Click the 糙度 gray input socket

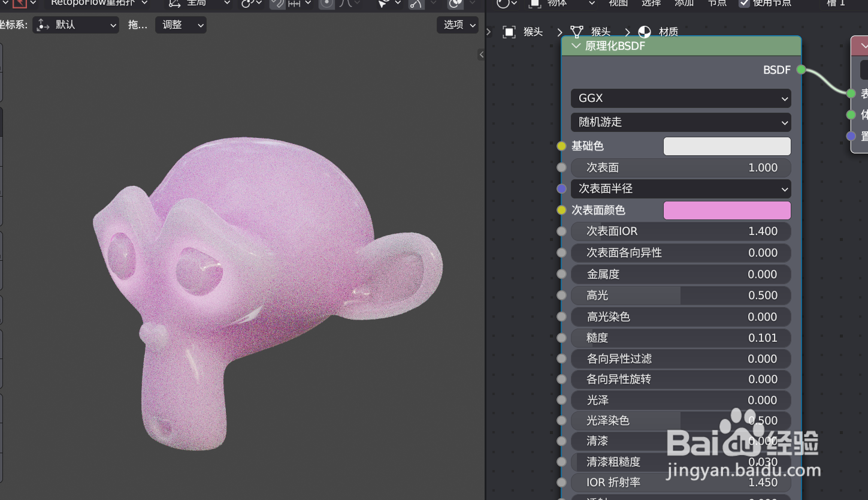pos(561,338)
